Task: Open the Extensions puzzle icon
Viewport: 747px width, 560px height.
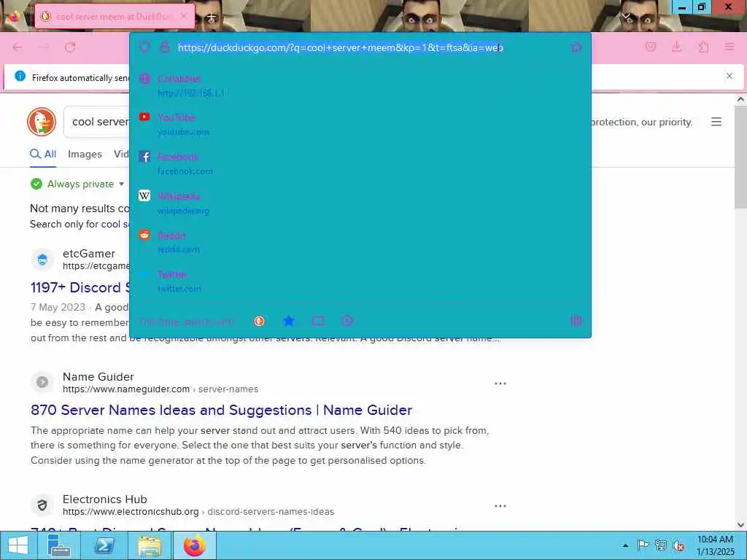Action: [703, 47]
